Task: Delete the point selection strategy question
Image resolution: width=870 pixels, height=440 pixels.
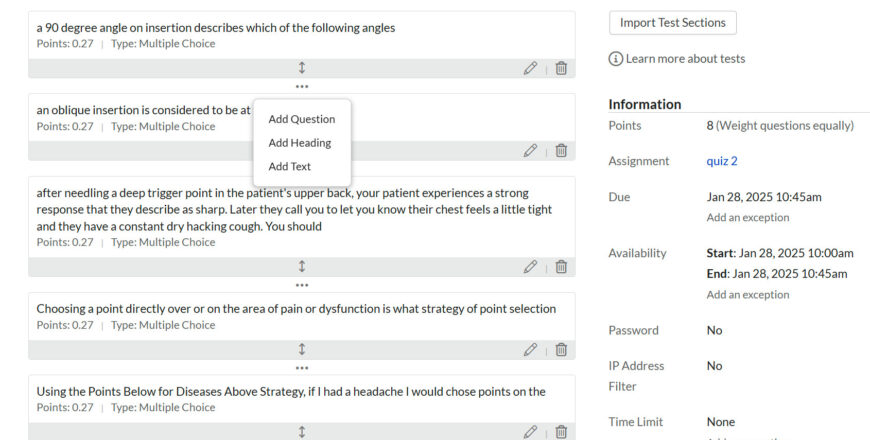Action: 561,350
